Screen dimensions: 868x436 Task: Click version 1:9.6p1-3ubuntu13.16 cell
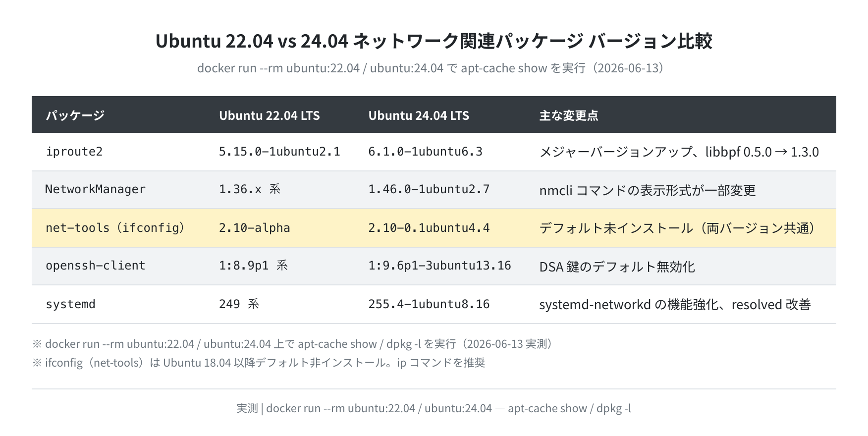point(439,266)
